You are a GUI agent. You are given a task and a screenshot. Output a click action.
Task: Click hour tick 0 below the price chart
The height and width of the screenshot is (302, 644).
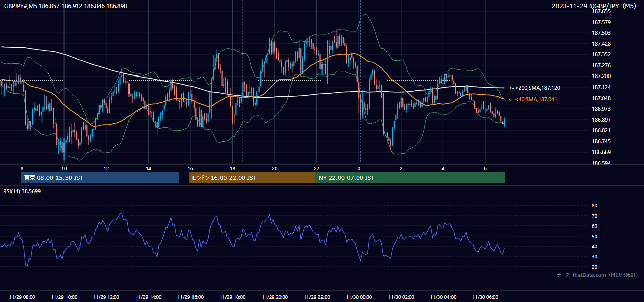pyautogui.click(x=359, y=168)
